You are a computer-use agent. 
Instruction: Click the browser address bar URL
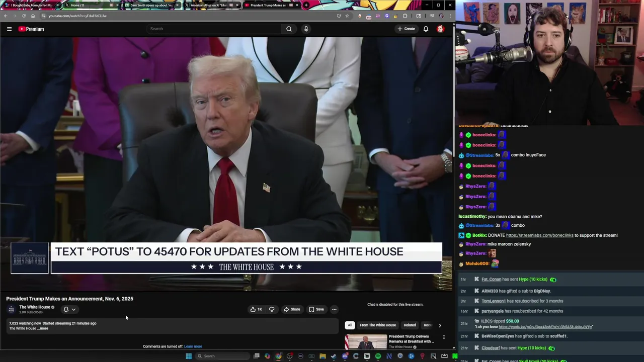77,16
